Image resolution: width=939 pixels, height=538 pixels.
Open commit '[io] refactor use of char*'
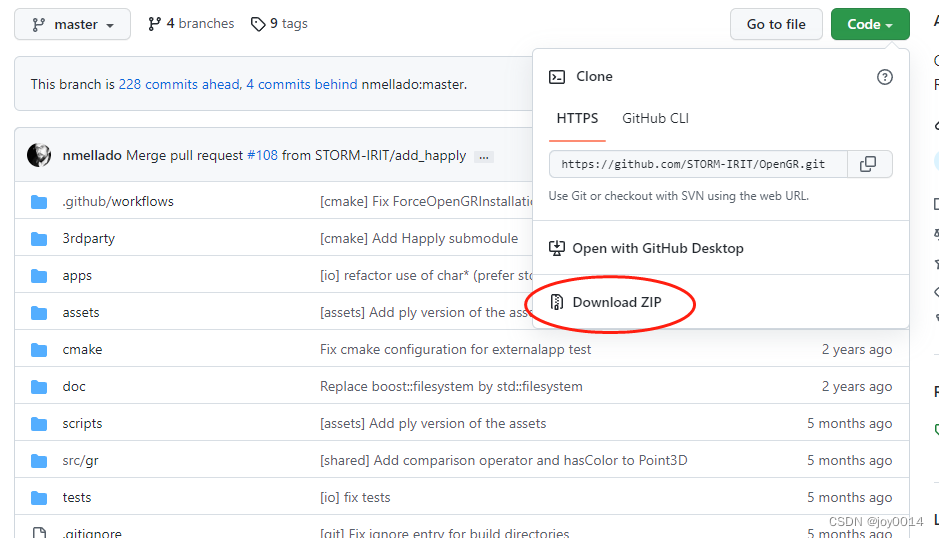(426, 276)
